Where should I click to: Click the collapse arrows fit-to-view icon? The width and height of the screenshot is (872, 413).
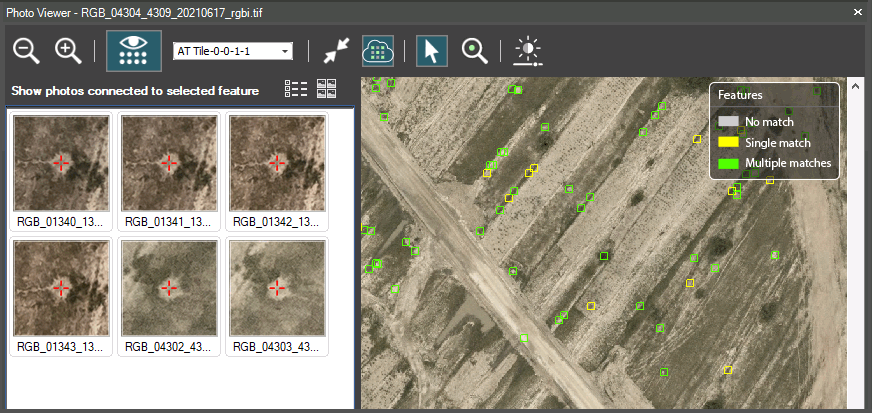coord(335,51)
